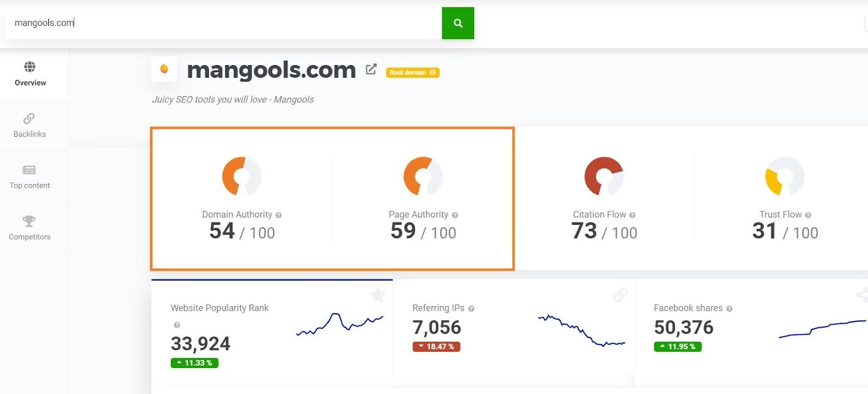Open the Overview sidebar tab

point(30,74)
